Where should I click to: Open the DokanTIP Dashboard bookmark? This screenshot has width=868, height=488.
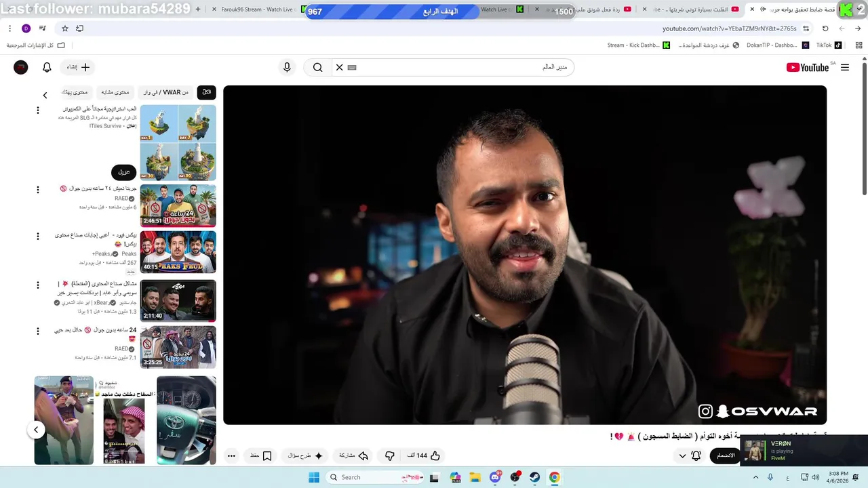(x=778, y=45)
